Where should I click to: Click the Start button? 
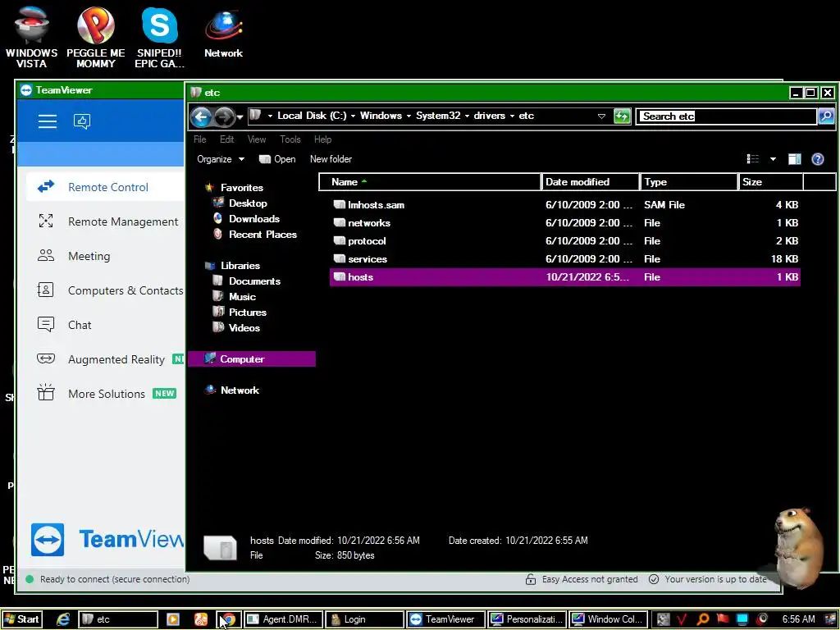coord(21,619)
